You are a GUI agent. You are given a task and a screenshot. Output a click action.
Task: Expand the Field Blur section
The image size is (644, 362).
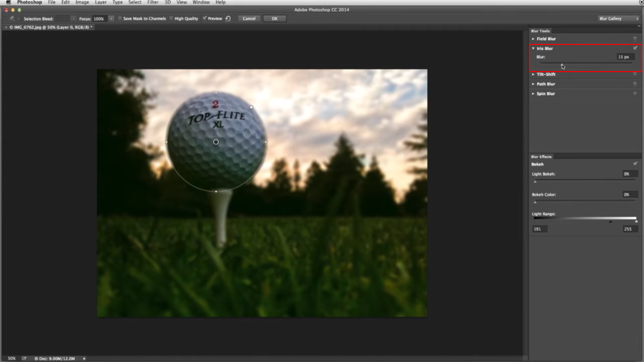click(x=533, y=39)
